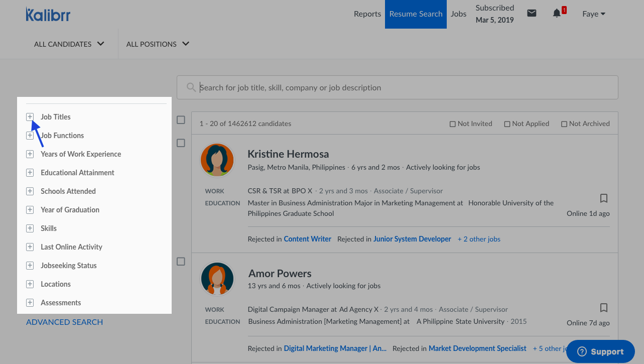
Task: Open the All Candidates dropdown
Action: [69, 44]
